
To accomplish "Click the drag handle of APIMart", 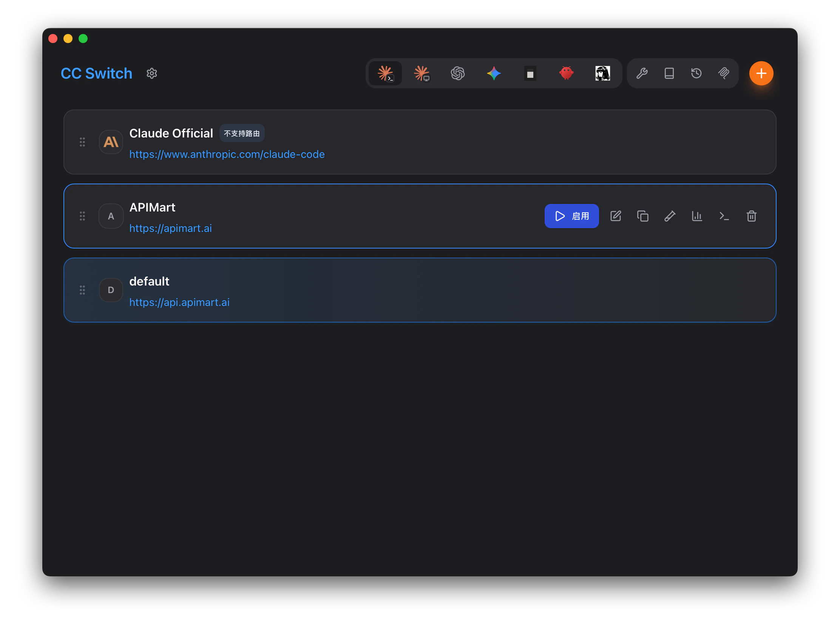I will (x=82, y=216).
